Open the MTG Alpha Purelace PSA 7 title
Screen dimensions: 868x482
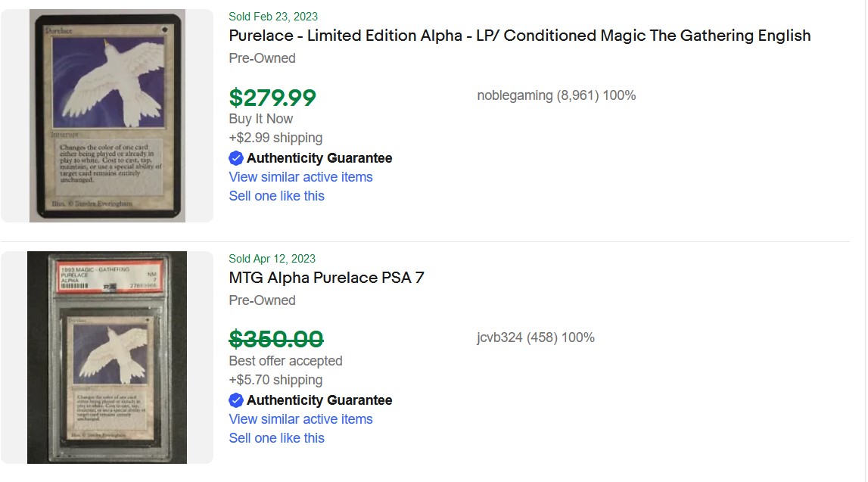pos(326,278)
